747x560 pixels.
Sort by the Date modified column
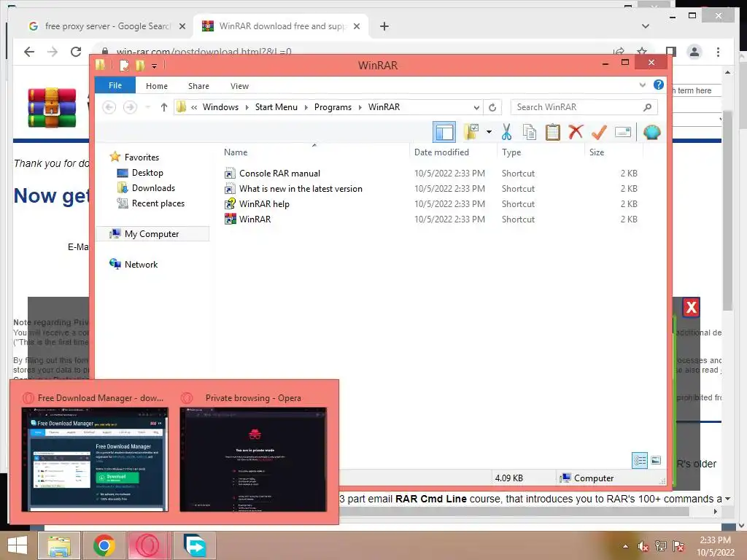click(x=441, y=152)
